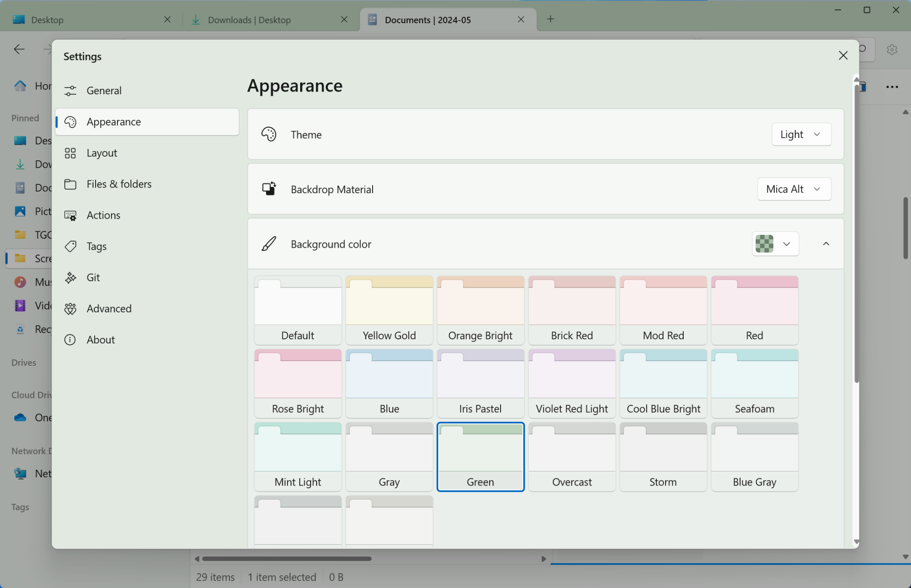Select the Yellow Gold background color
This screenshot has width=911, height=588.
click(x=389, y=310)
